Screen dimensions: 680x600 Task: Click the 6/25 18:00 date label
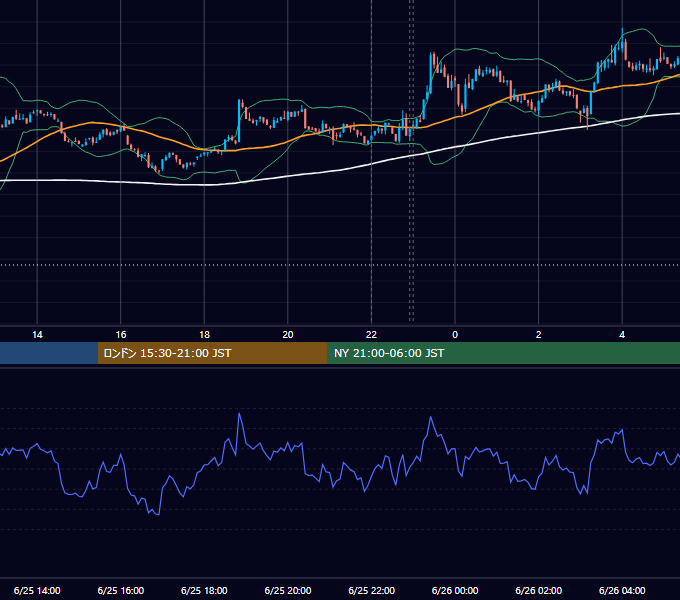tap(204, 590)
